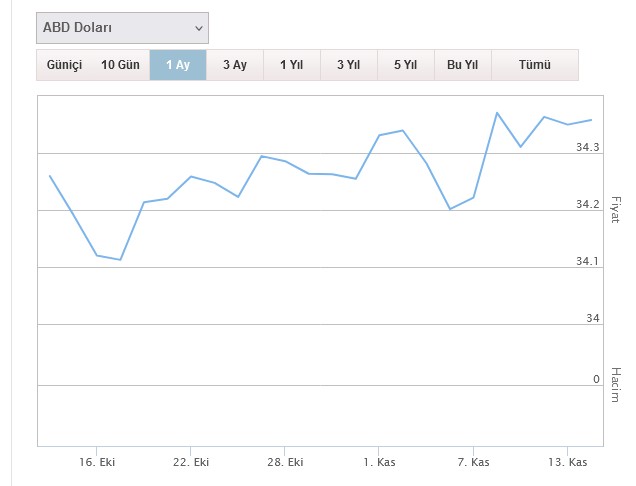
Task: Click the 34.1 price axis label
Action: coord(587,261)
